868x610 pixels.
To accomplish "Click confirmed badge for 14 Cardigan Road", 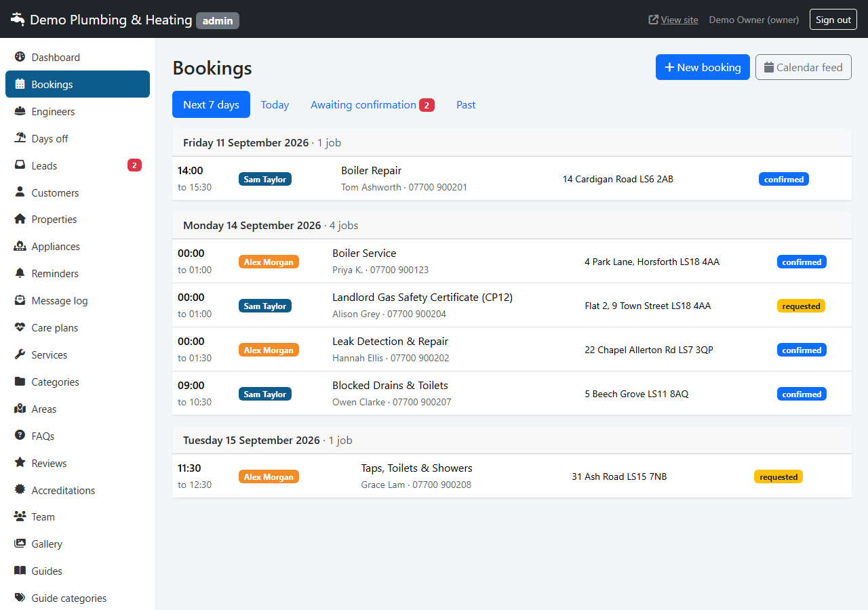I will pos(784,179).
